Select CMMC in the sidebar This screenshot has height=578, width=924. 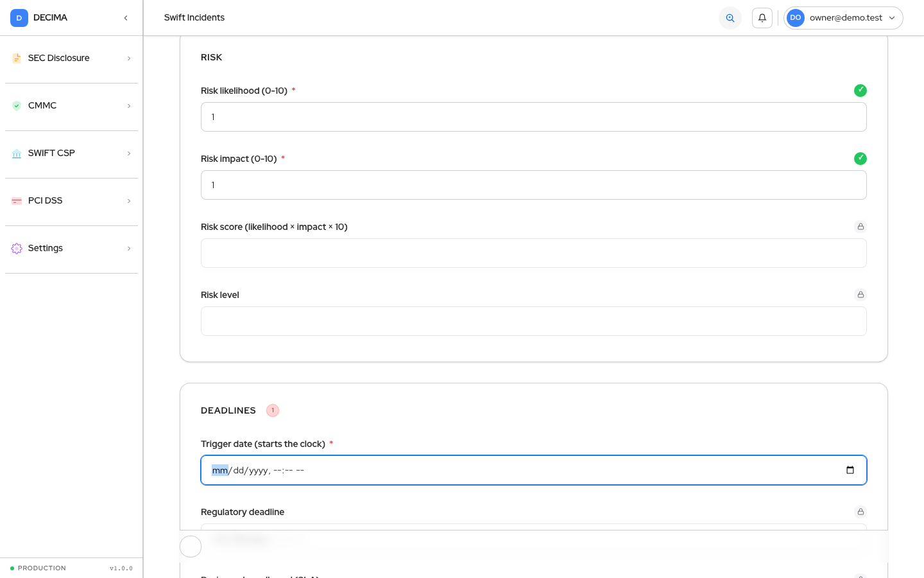click(72, 106)
